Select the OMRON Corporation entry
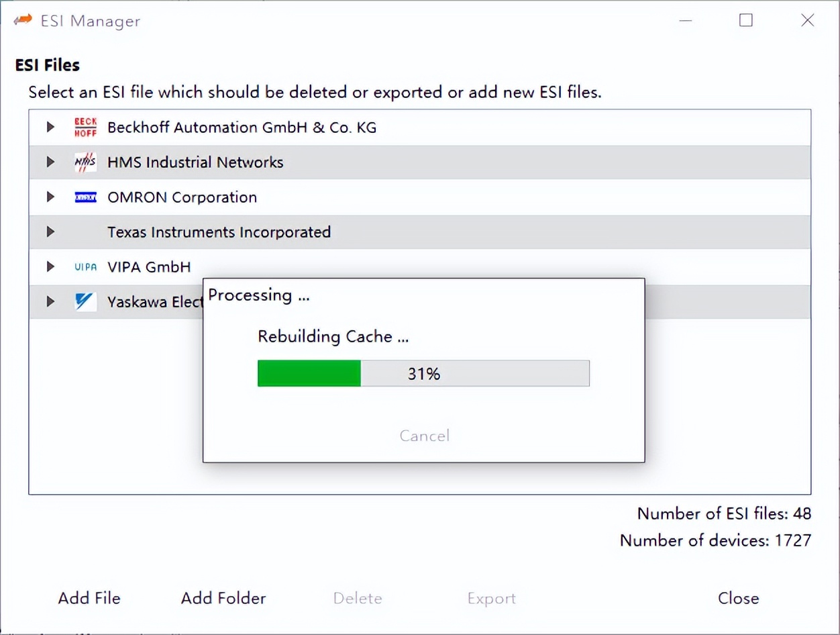The image size is (840, 635). pos(182,197)
